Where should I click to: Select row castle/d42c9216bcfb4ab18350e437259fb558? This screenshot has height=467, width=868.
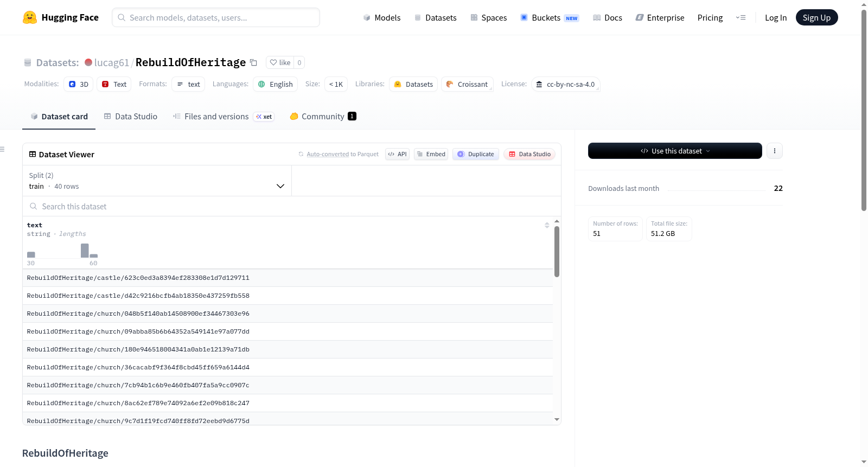tap(288, 296)
